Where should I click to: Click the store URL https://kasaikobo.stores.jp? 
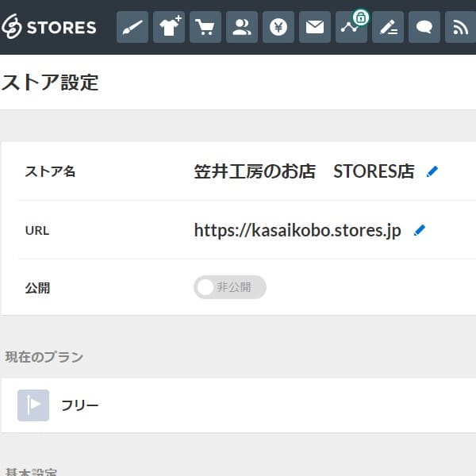[297, 230]
